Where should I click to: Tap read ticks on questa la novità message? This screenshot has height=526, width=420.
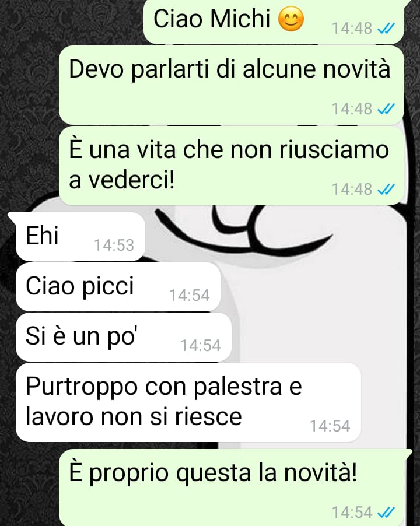[x=386, y=512]
